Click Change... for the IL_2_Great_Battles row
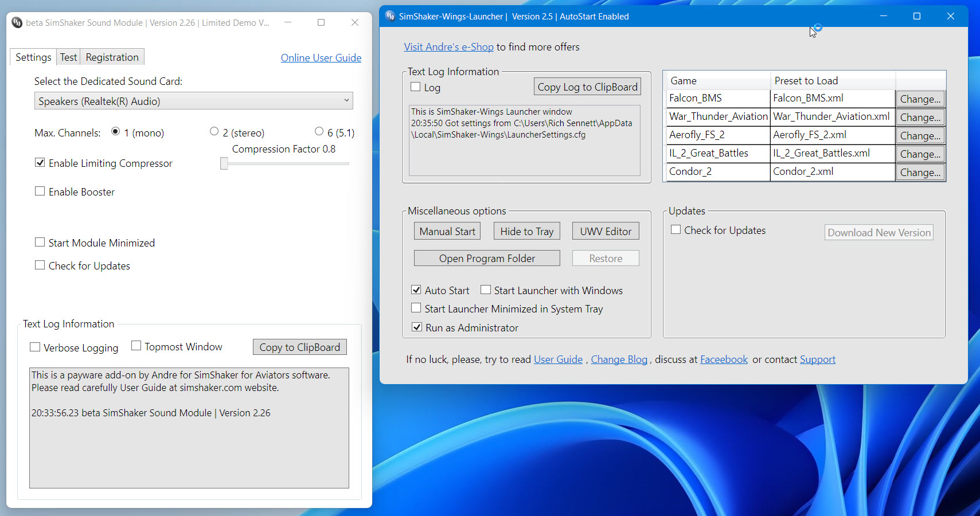This screenshot has width=980, height=516. click(x=920, y=154)
